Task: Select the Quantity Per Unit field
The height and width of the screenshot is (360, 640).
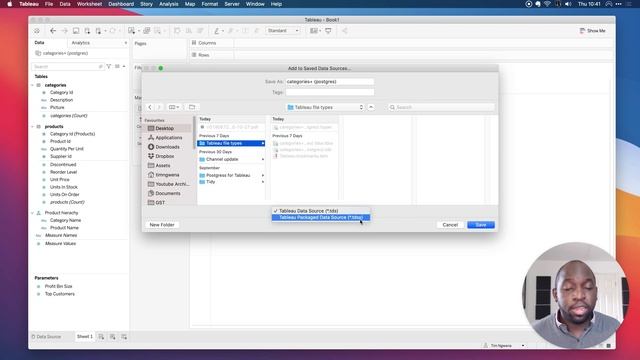Action: tap(66, 149)
